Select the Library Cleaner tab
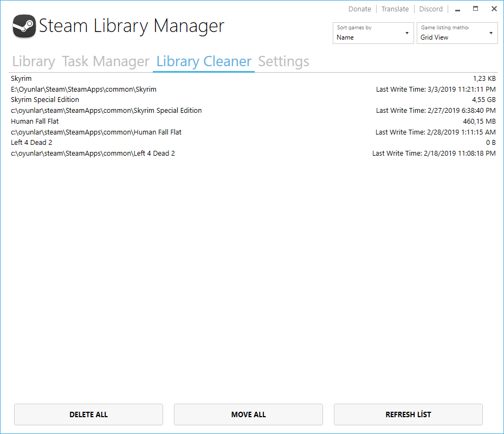Screen dimensions: 504x434 click(x=204, y=61)
